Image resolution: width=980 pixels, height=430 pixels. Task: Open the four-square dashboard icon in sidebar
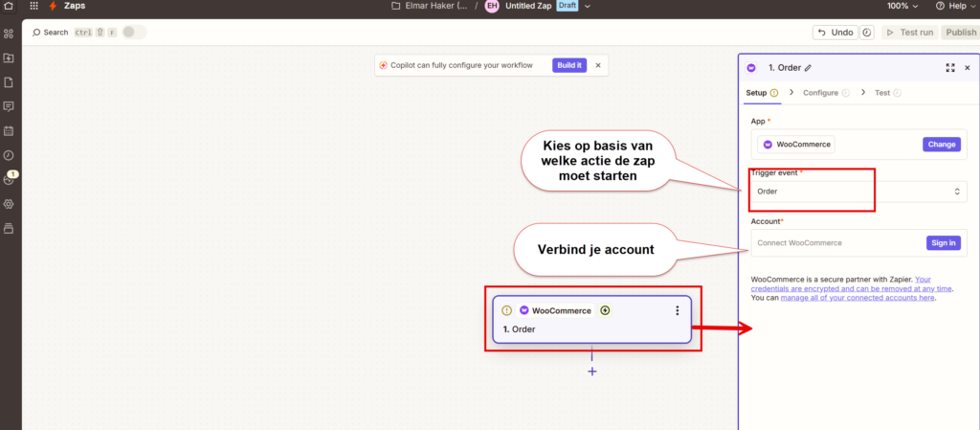8,34
